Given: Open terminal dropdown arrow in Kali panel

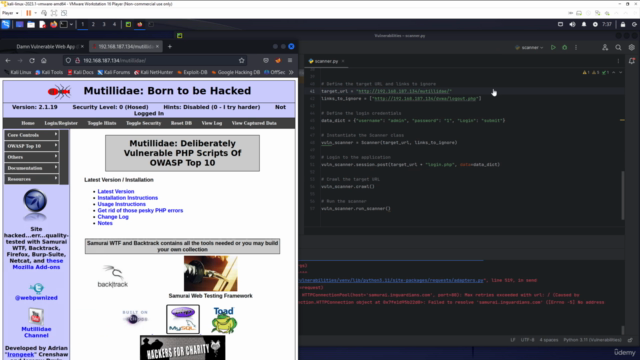Looking at the screenshot, I should pos(71,24).
